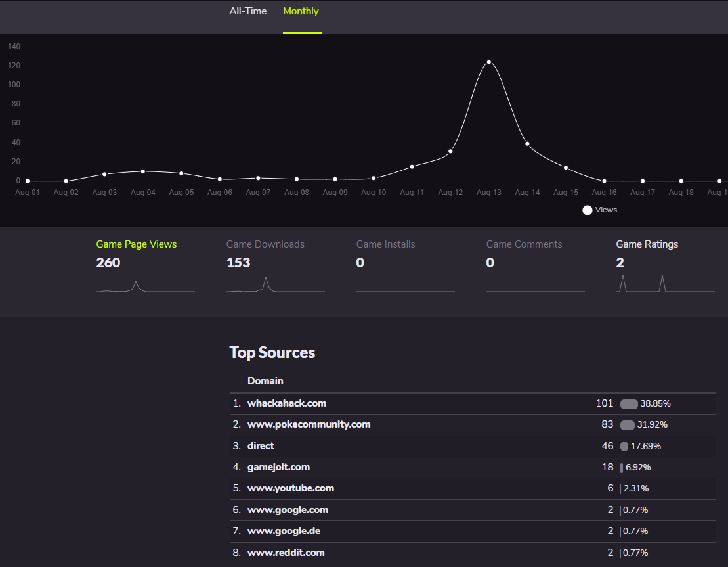Click the Aug 04 data point on chart
Screen dimensions: 728x567
click(143, 171)
